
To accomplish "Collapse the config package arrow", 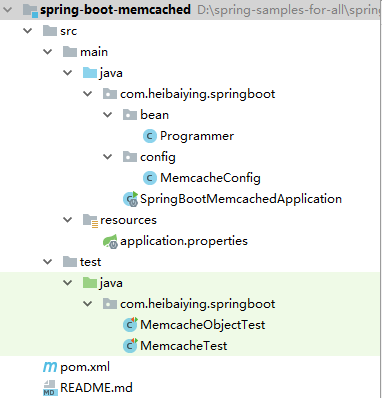I will pyautogui.click(x=108, y=157).
